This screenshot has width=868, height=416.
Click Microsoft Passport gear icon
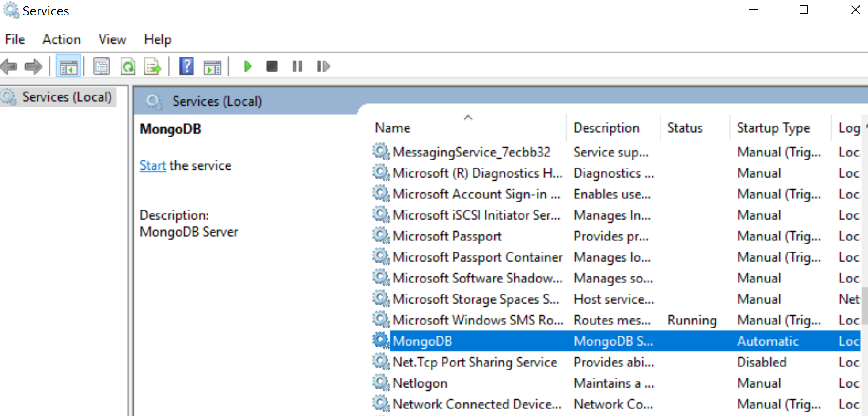click(x=381, y=236)
